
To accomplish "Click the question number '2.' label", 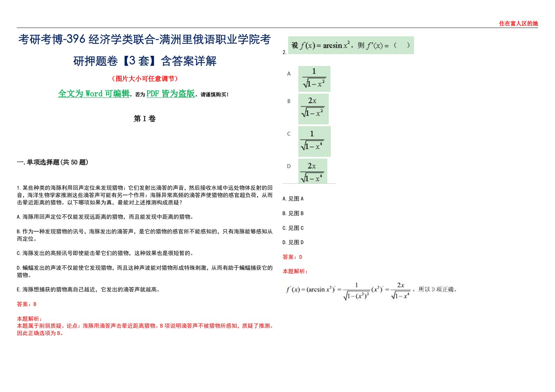I will (285, 52).
